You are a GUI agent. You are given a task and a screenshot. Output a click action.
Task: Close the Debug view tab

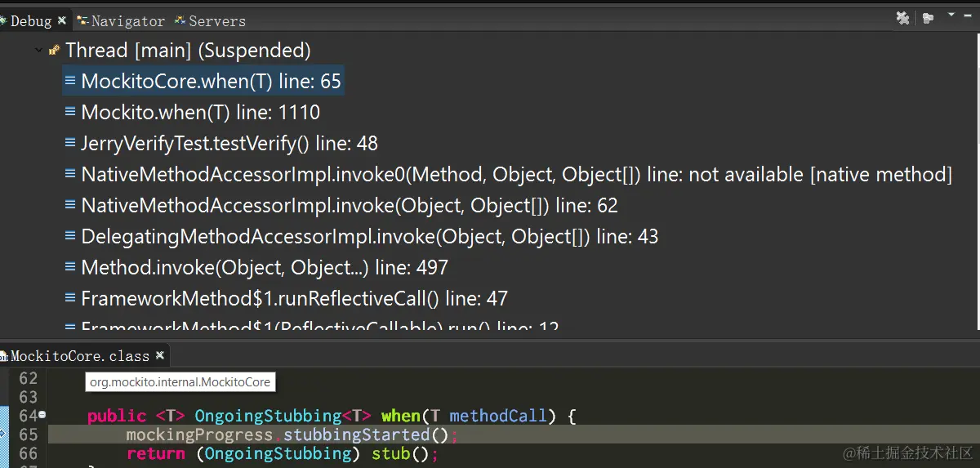coord(62,20)
